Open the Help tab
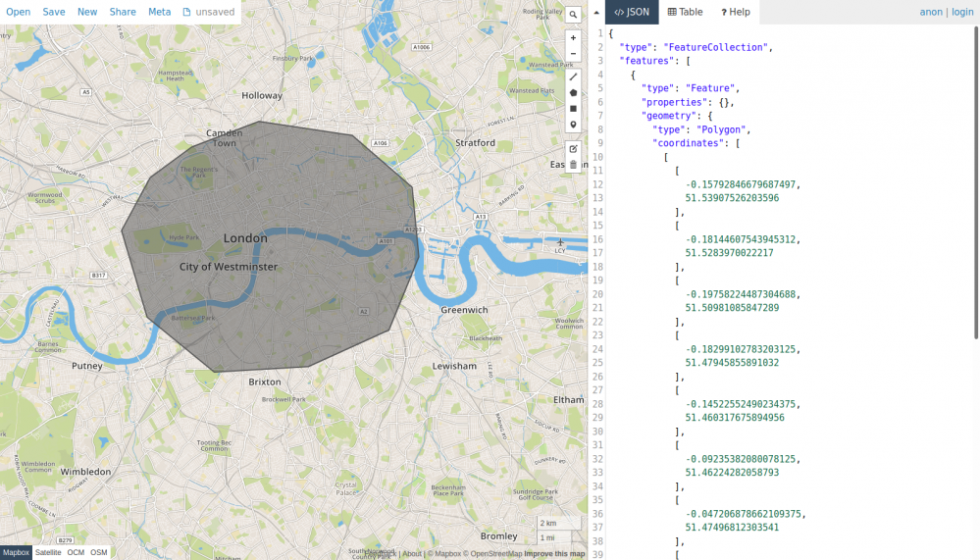This screenshot has height=560, width=980. (x=736, y=12)
